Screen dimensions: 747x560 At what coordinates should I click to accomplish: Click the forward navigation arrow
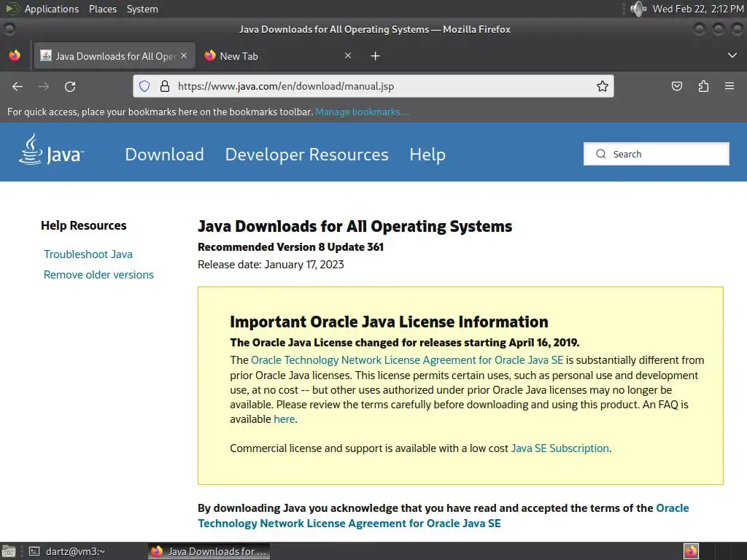[x=43, y=86]
